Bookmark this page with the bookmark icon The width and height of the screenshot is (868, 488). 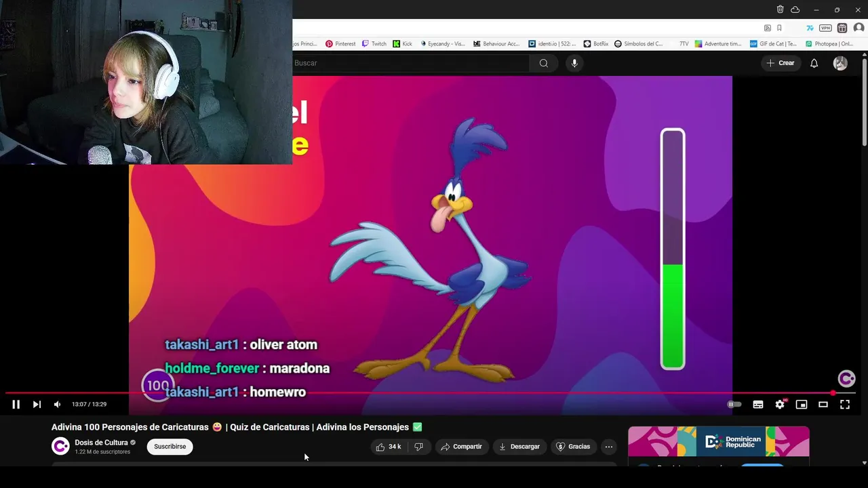[x=779, y=28]
